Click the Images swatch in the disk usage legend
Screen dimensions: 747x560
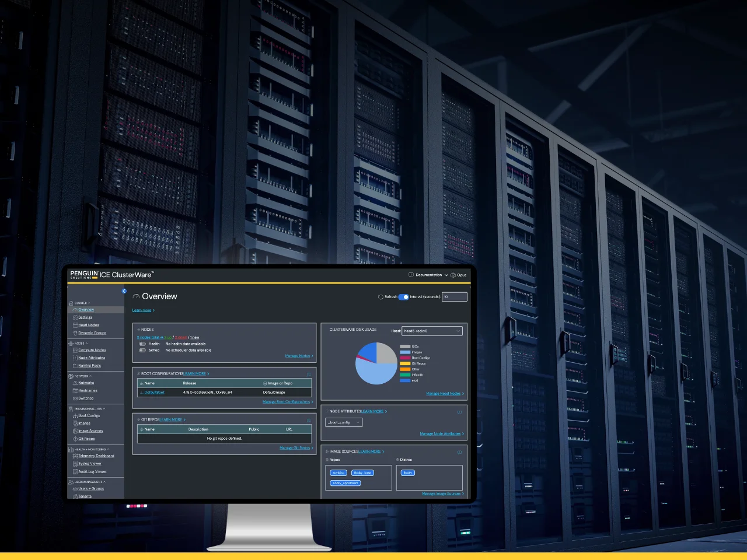405,352
